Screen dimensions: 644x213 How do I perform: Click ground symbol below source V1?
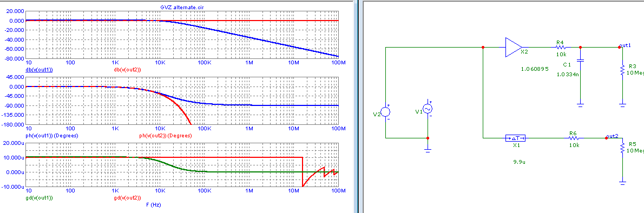[x=428, y=151]
